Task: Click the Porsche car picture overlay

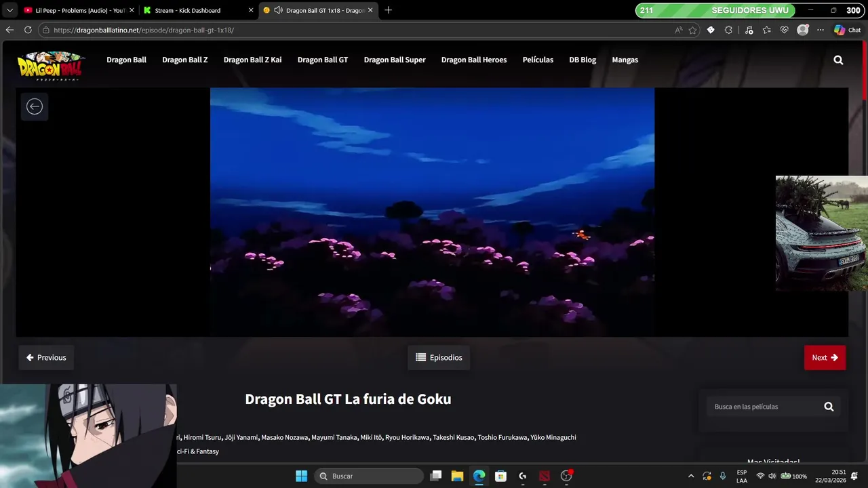Action: 822,234
